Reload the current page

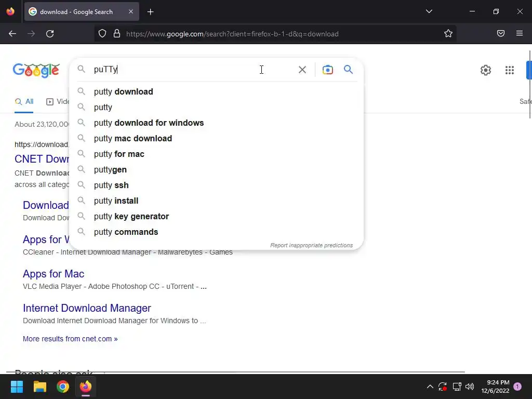pyautogui.click(x=50, y=34)
